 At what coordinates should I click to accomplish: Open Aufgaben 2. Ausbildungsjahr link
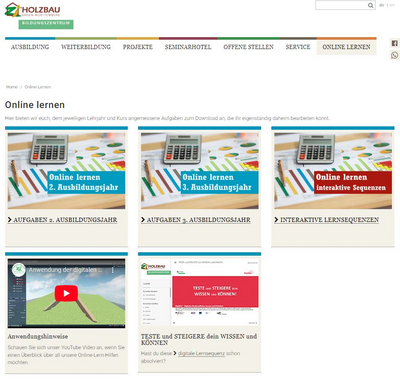63,220
